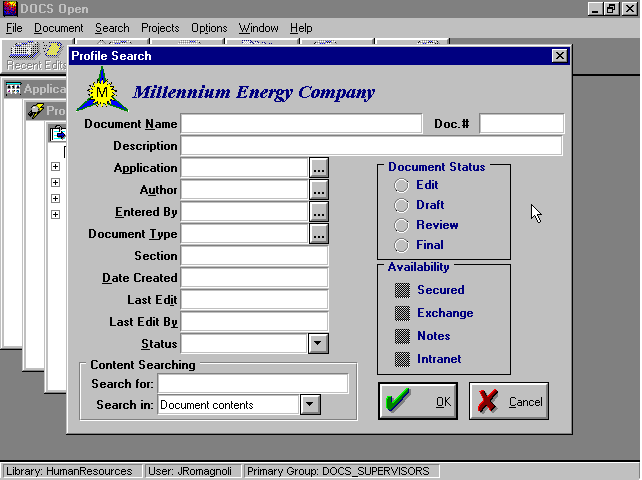Click the Application text field

(244, 168)
